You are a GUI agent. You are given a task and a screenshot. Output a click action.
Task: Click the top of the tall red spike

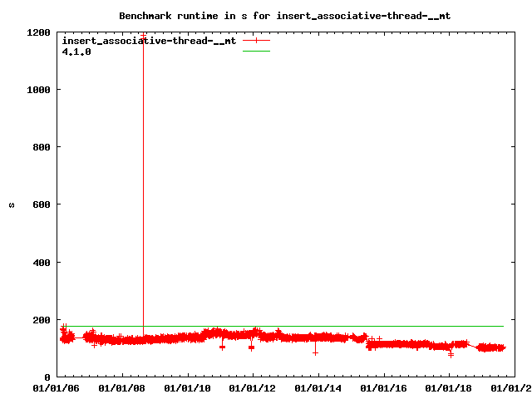point(144,35)
